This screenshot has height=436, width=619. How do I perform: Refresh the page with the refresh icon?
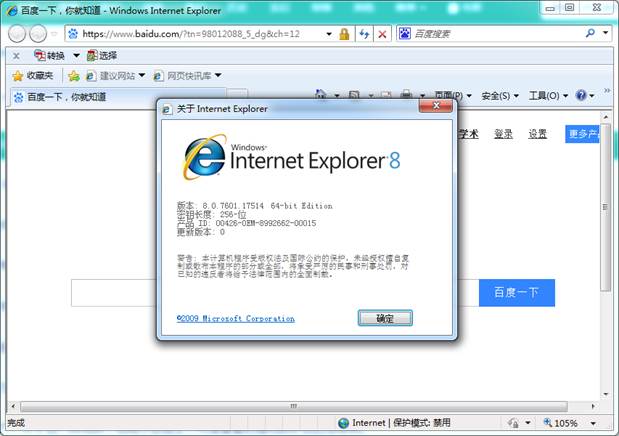click(364, 33)
